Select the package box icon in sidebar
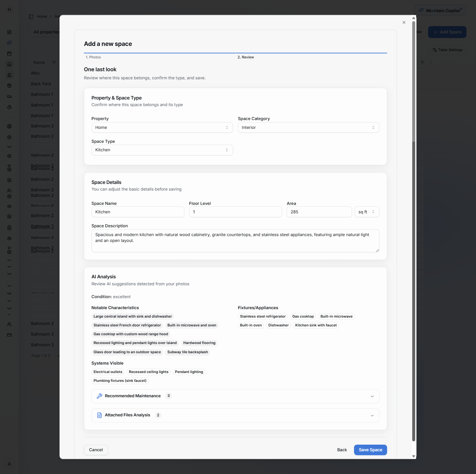 click(x=9, y=86)
